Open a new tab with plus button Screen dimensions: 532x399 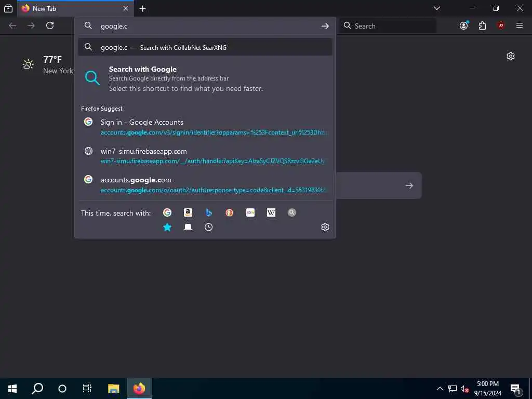tap(143, 9)
